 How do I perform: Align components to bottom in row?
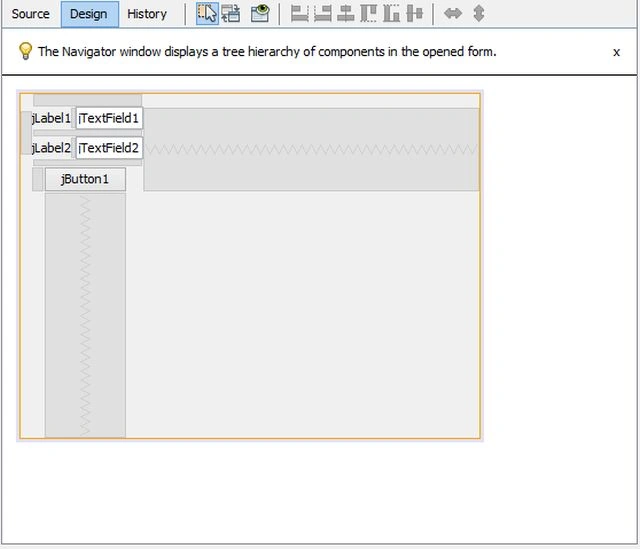pos(391,13)
